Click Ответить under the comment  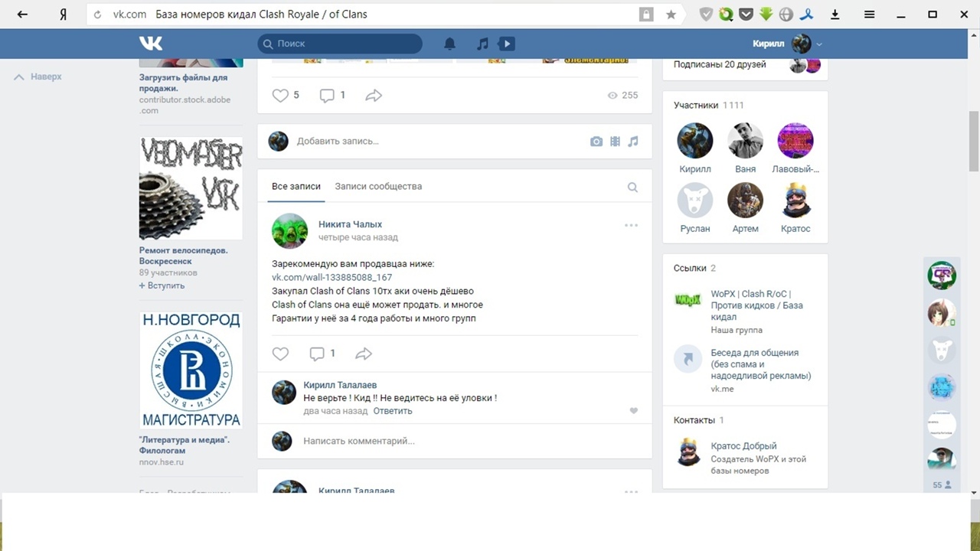click(x=393, y=411)
